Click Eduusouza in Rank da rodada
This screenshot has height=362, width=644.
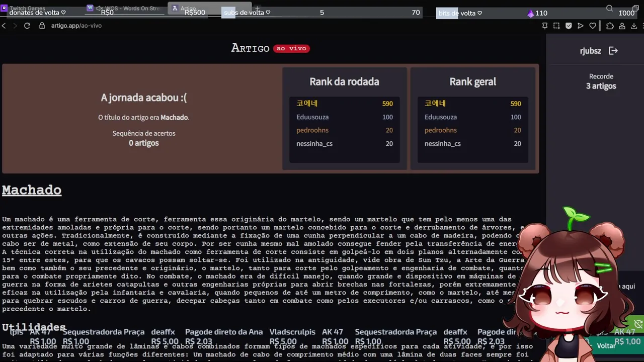coord(312,117)
